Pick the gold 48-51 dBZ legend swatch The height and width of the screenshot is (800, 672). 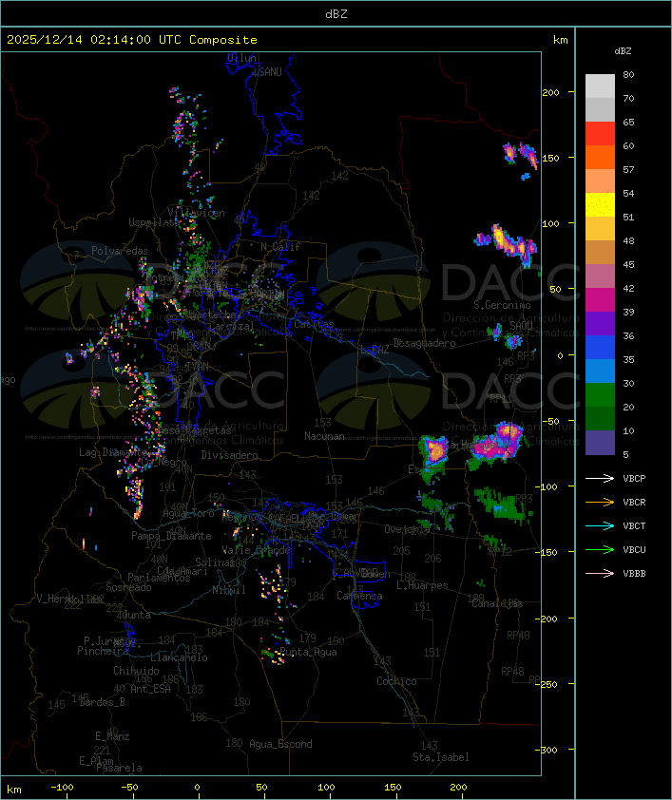600,229
